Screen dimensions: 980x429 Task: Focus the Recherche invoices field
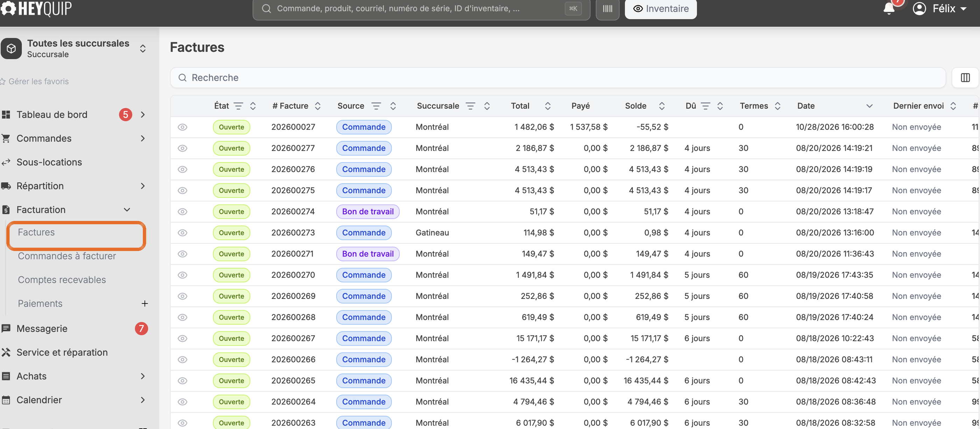(558, 78)
